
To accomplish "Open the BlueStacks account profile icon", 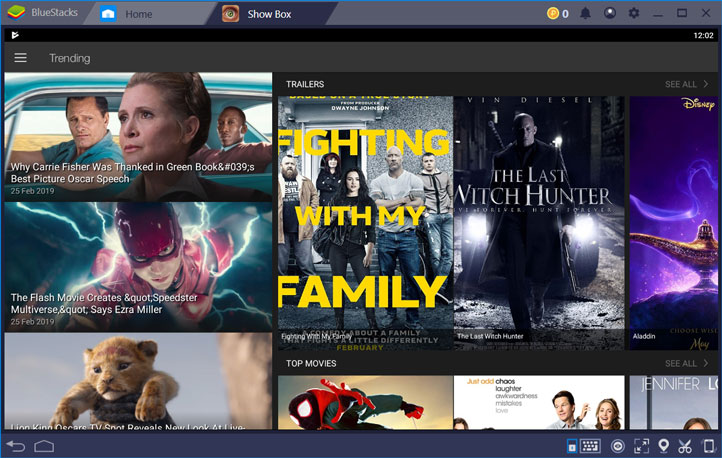I will [x=610, y=13].
